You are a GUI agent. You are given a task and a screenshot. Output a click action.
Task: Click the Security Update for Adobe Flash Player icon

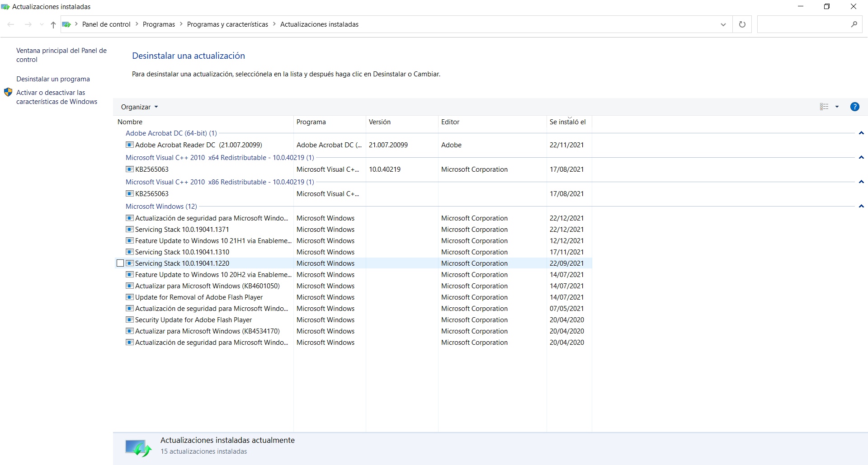tap(130, 320)
